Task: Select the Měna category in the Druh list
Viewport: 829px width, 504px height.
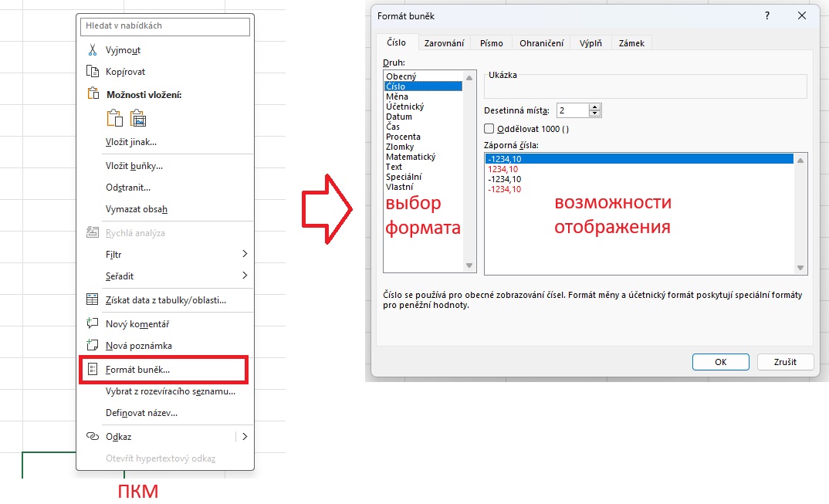Action: pos(398,96)
